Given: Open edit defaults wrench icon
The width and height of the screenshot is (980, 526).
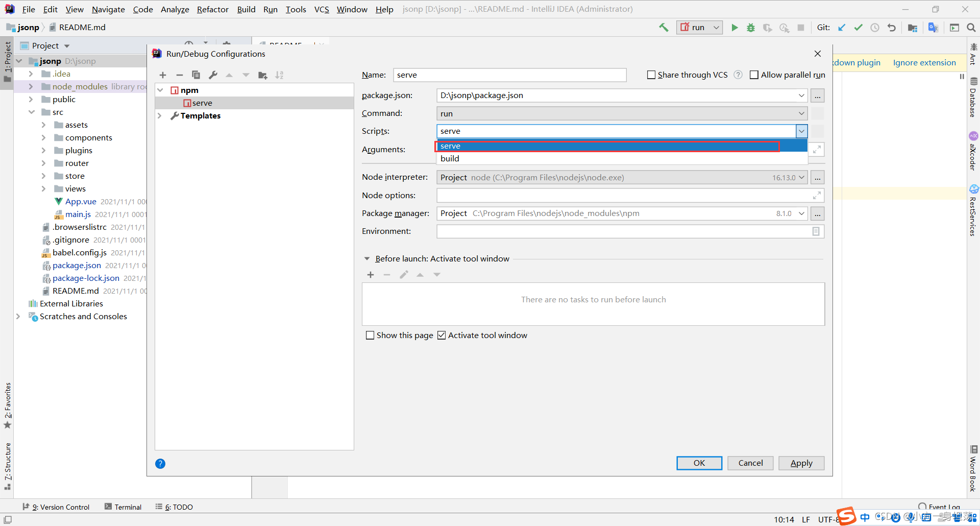Looking at the screenshot, I should [213, 75].
